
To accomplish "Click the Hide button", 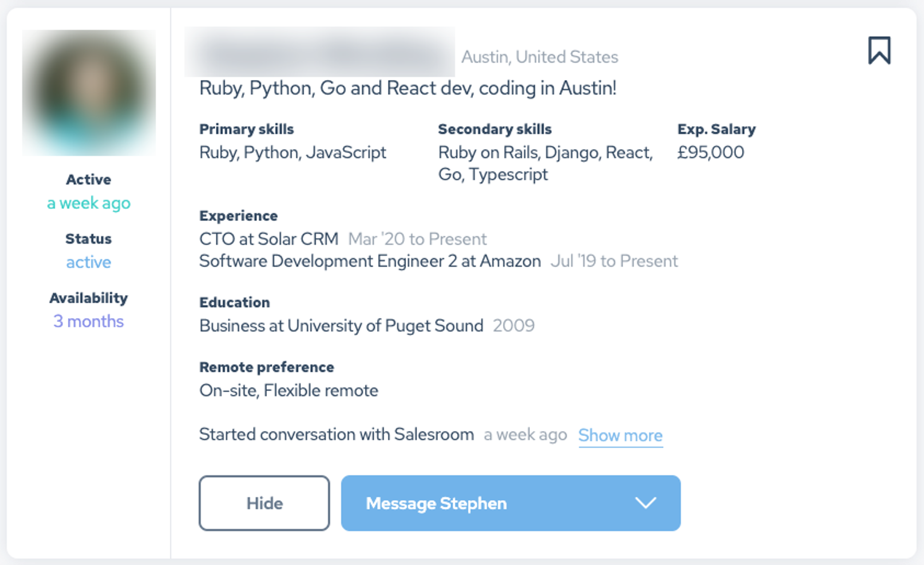I will click(x=264, y=503).
